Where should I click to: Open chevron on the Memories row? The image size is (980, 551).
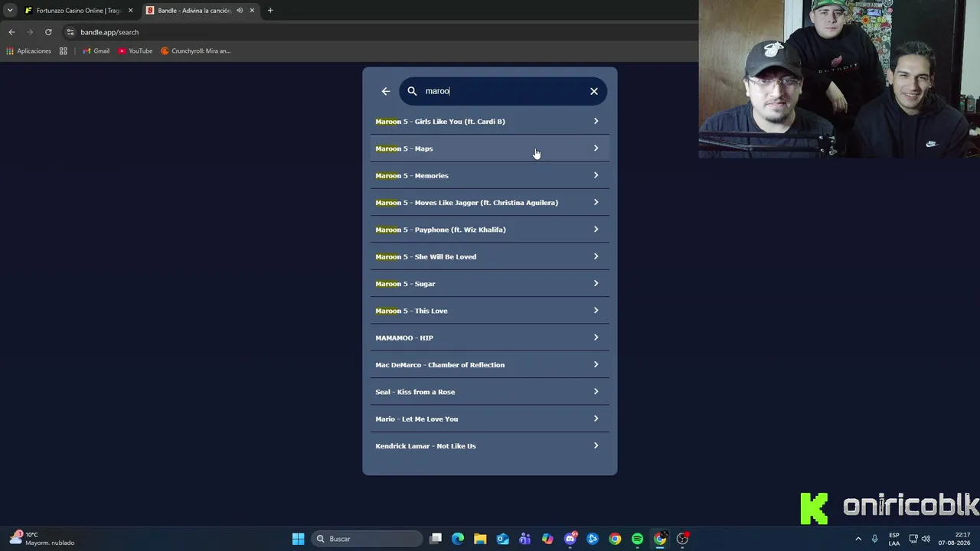pyautogui.click(x=596, y=175)
